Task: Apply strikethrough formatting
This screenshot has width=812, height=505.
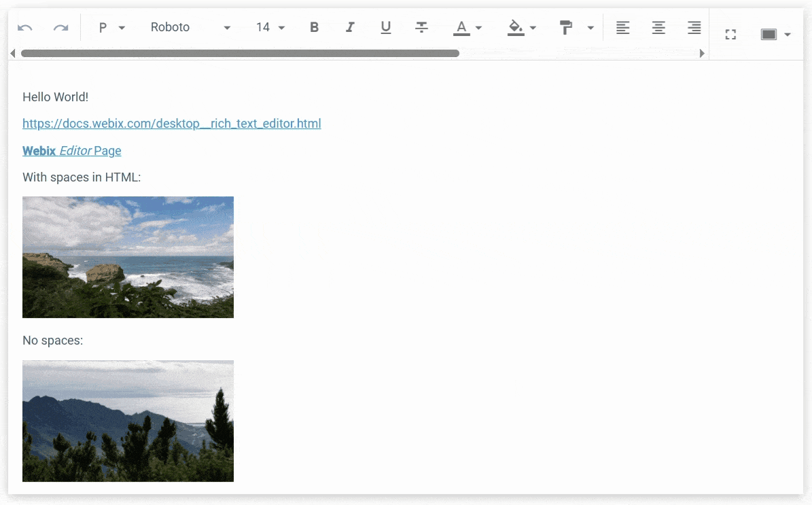Action: coord(422,27)
